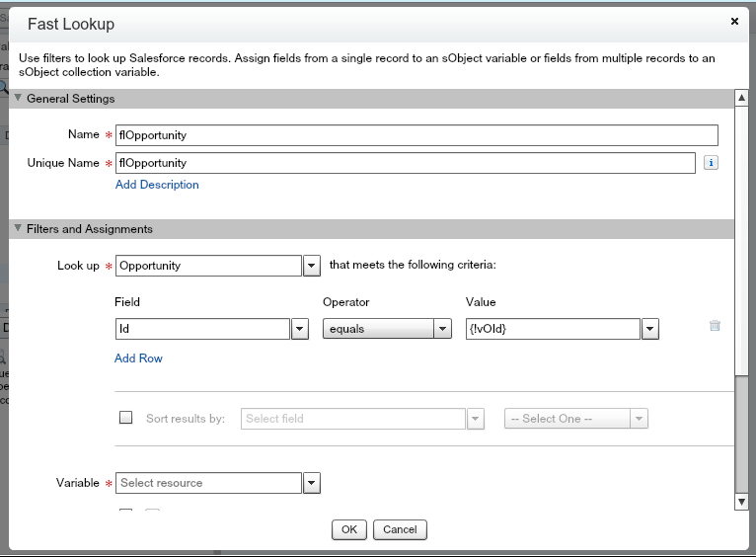This screenshot has height=557, width=756.
Task: Click the Add Description link
Action: pos(157,185)
